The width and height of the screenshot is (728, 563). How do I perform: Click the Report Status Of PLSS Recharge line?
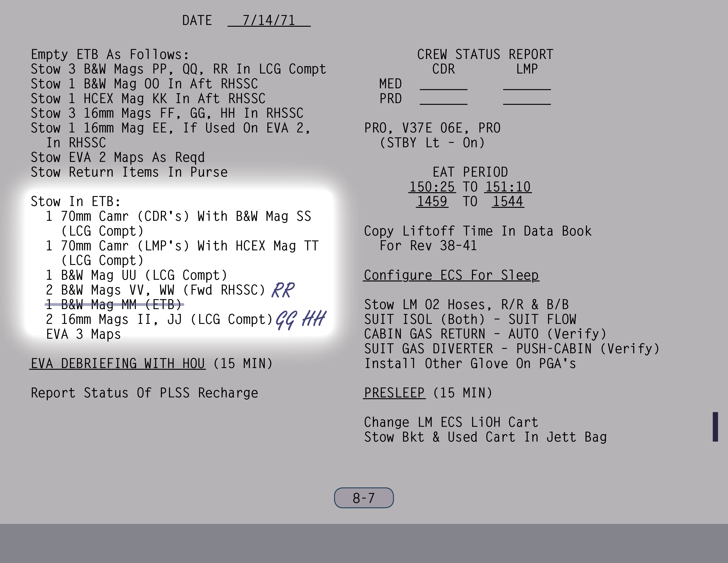[144, 393]
